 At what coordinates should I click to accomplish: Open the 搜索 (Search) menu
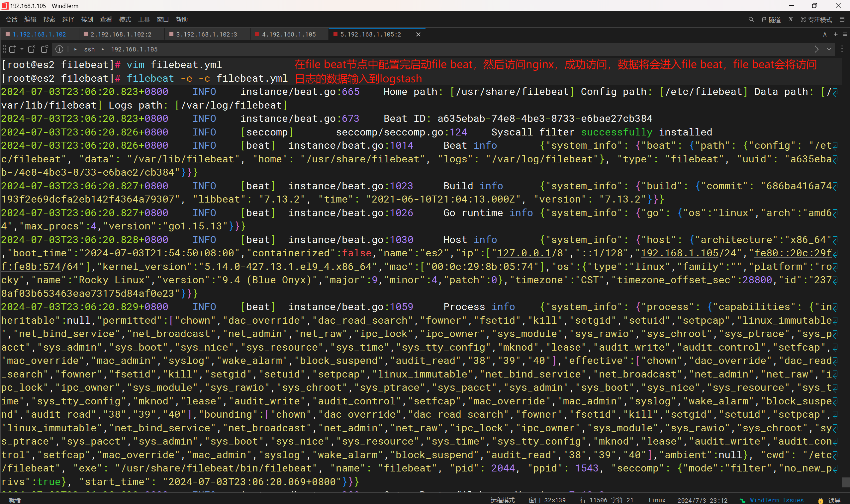coord(49,20)
